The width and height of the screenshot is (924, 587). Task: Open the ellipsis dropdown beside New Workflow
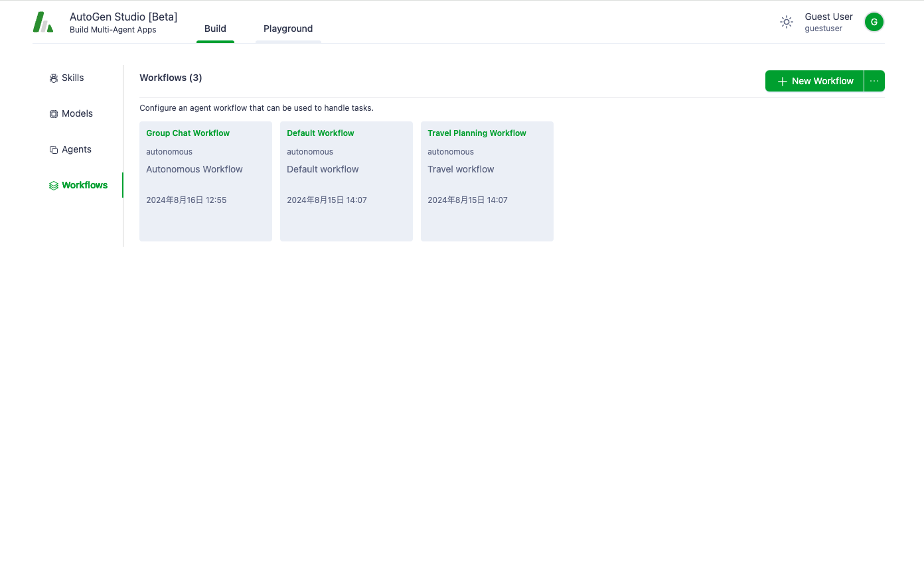point(874,81)
